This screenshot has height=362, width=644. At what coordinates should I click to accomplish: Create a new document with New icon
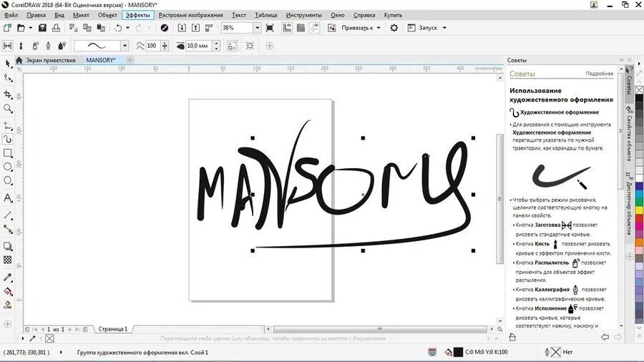(x=7, y=28)
